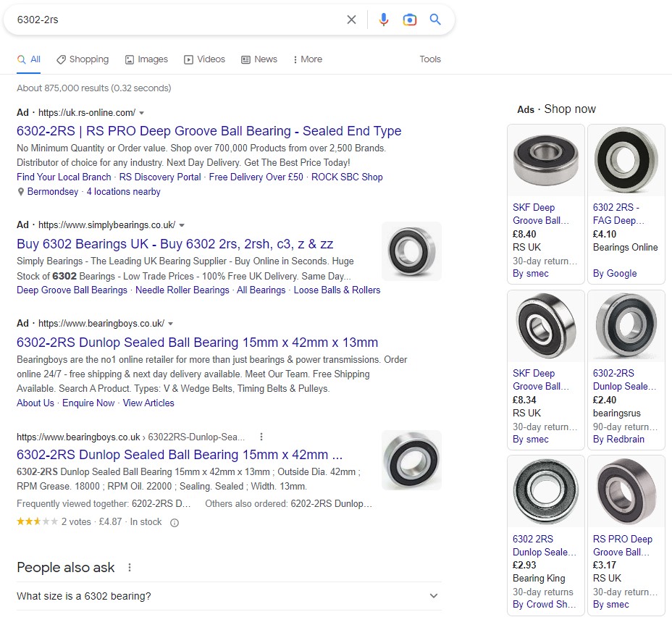
Task: Clear the search box with the X icon
Action: (351, 20)
